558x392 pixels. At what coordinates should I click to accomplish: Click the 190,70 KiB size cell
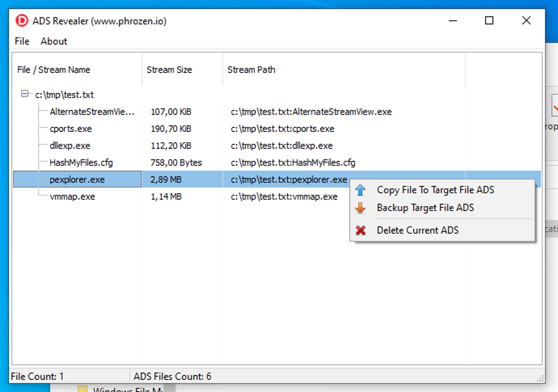pyautogui.click(x=171, y=129)
